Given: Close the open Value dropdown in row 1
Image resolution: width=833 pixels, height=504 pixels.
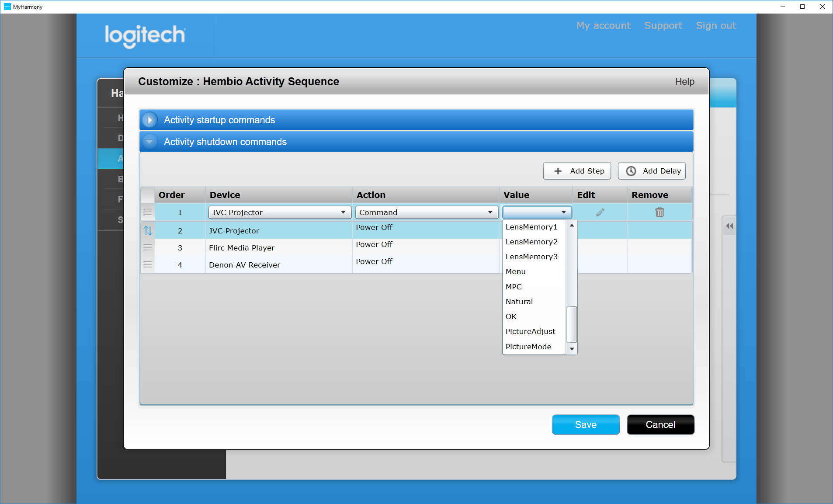Looking at the screenshot, I should click(x=537, y=212).
